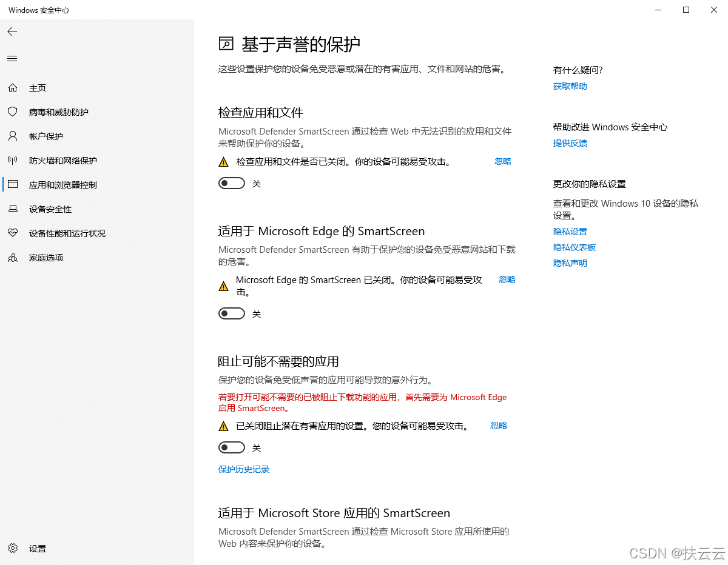Switch on the 阻止可能不需要的应用 toggle
This screenshot has height=565, width=728.
point(232,447)
